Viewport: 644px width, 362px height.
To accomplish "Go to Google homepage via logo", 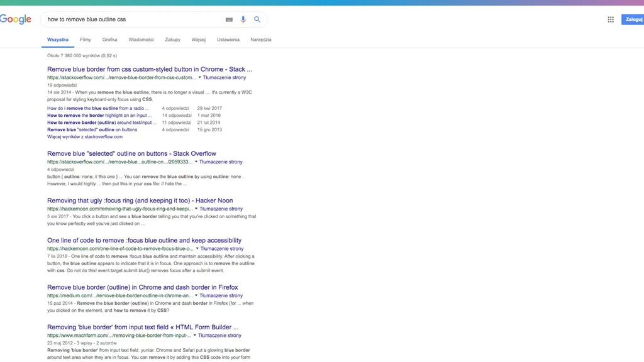I will pos(16,19).
